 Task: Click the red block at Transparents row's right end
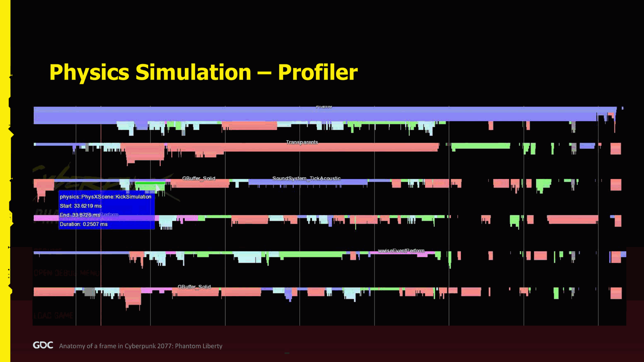coord(616,148)
